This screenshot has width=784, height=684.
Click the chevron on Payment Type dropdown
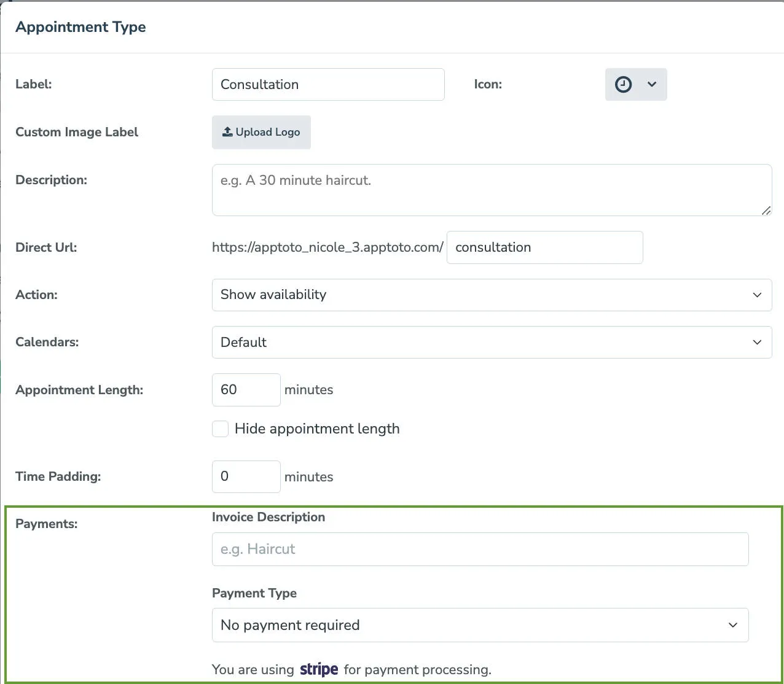(x=732, y=625)
